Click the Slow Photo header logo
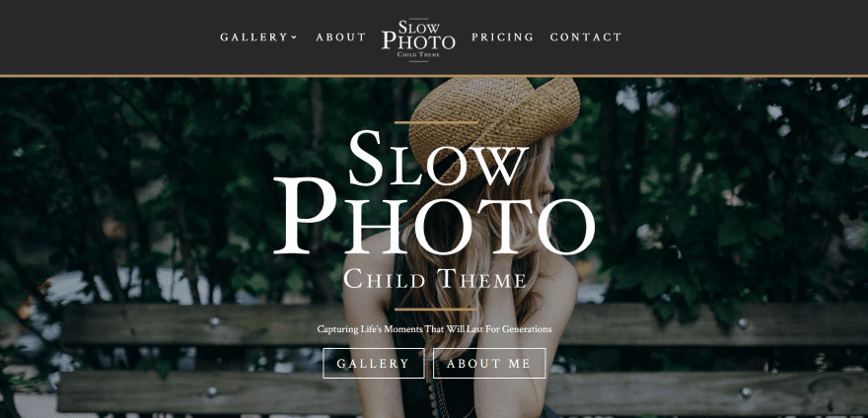 418,39
